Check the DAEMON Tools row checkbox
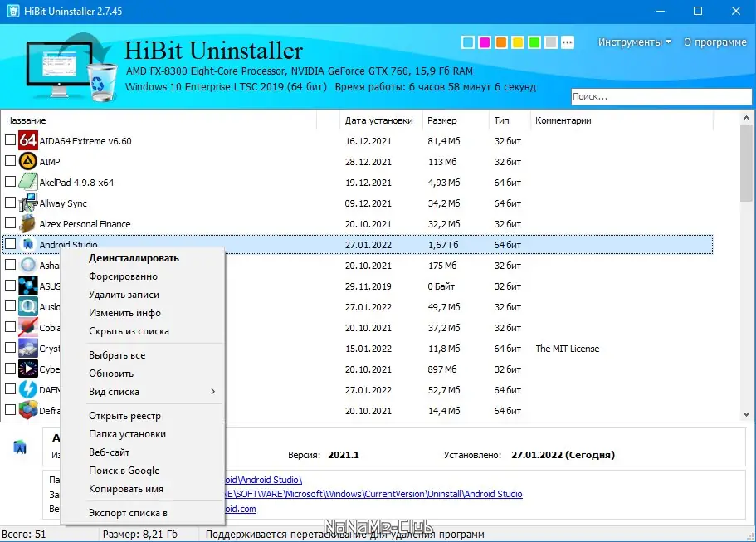Viewport: 756px width, 542px height. point(10,388)
